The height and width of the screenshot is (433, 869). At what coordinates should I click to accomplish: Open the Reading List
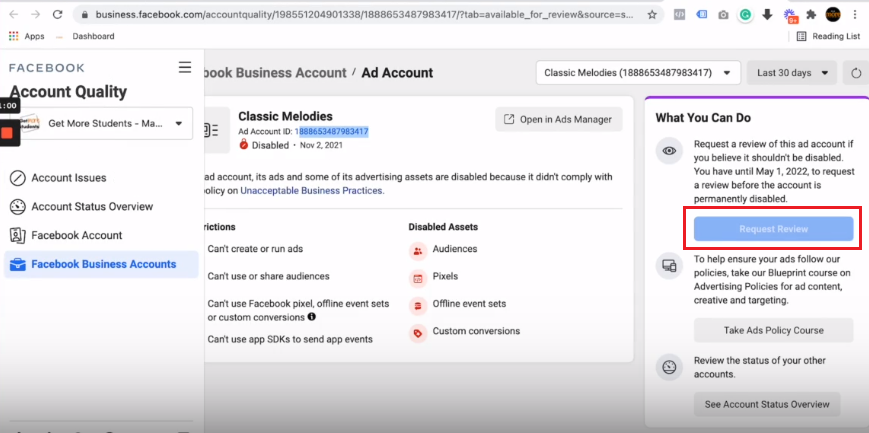point(828,36)
